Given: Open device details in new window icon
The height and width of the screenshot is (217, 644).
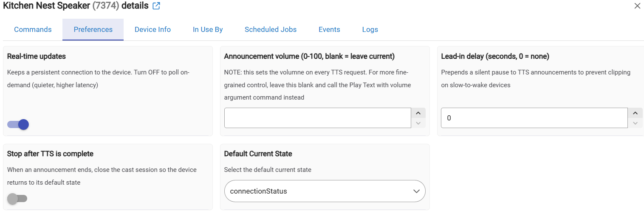Looking at the screenshot, I should coord(156,6).
